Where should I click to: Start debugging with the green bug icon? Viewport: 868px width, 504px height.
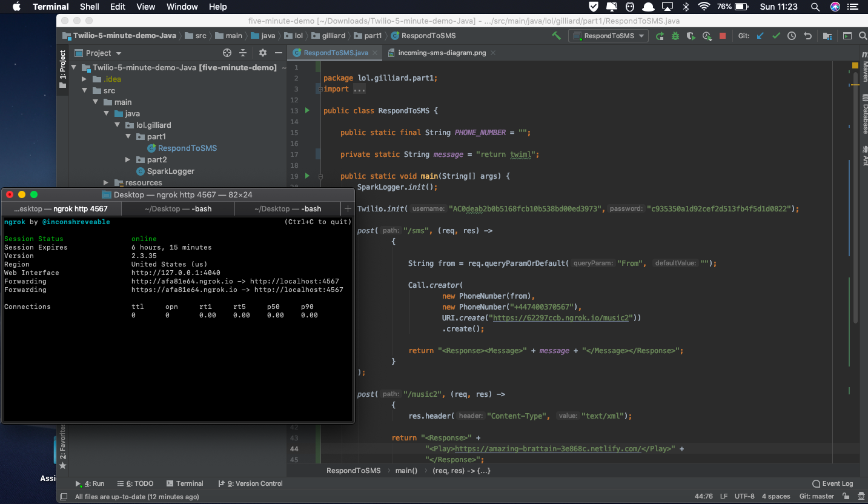(x=675, y=36)
